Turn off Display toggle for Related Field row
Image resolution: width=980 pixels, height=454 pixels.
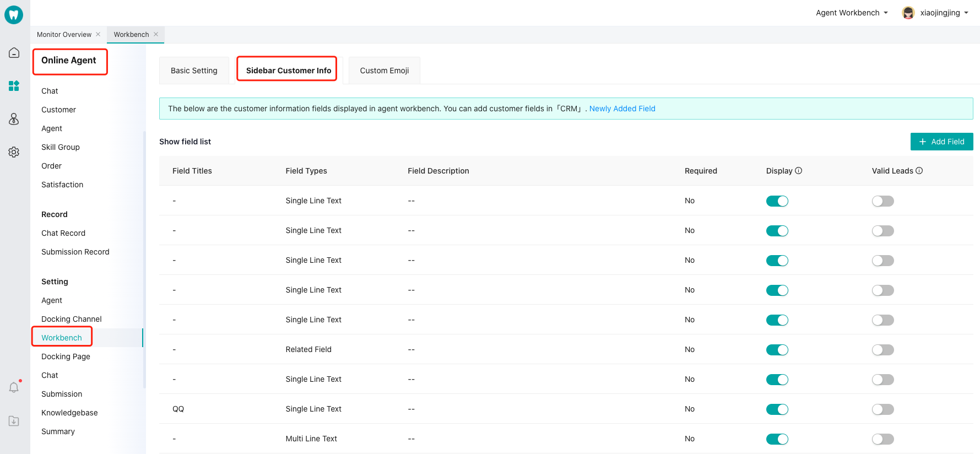point(777,350)
